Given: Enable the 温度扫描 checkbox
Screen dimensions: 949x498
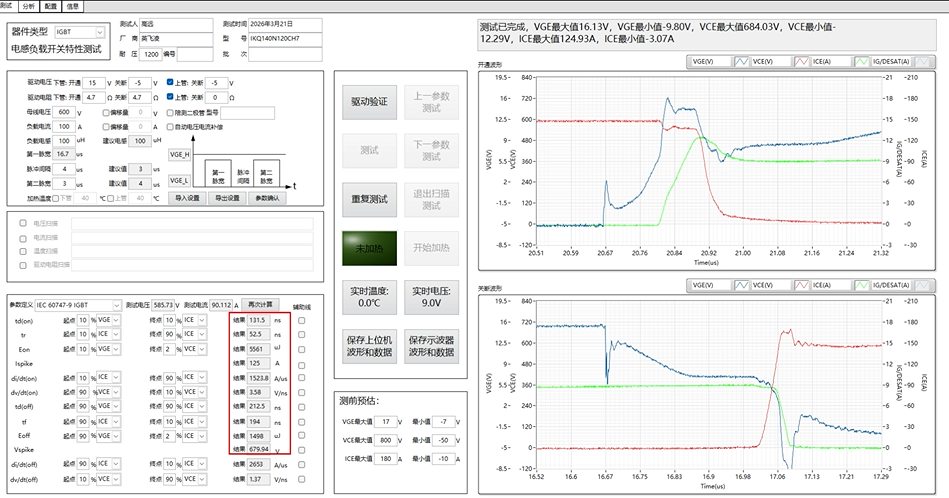Looking at the screenshot, I should pos(23,251).
